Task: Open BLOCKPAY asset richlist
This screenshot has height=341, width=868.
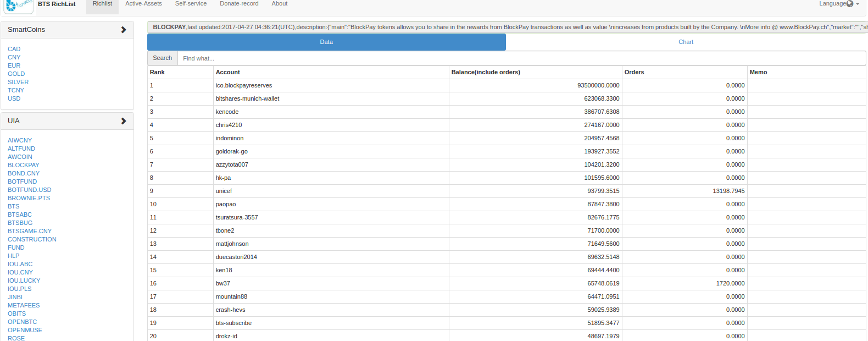Action: point(24,165)
